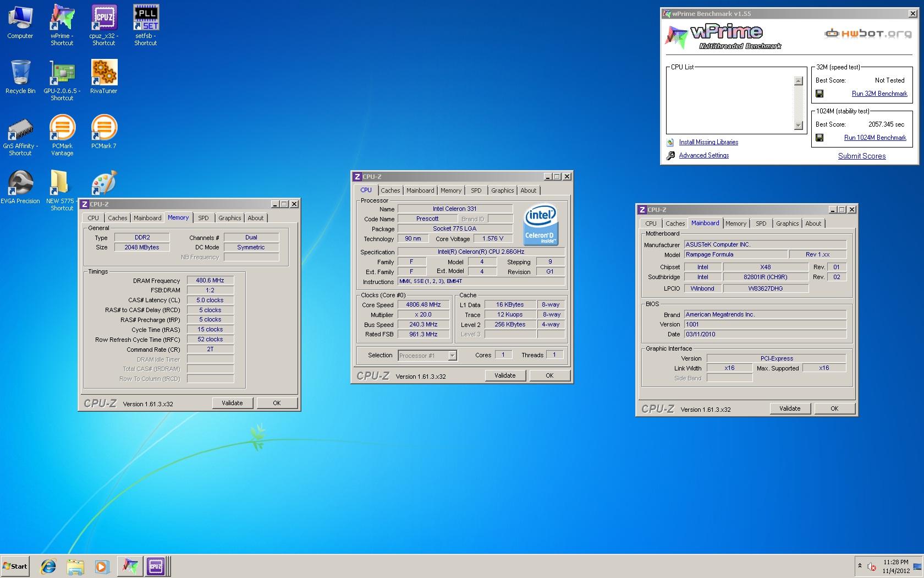This screenshot has width=924, height=578.
Task: Click Validate in right CPU-Z Mainboard window
Action: pos(790,408)
